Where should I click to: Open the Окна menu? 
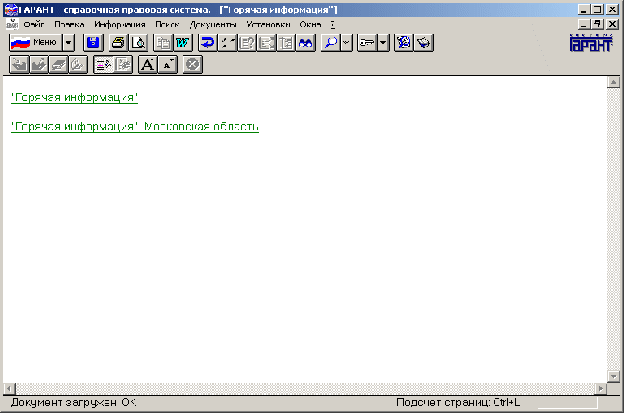tap(310, 25)
